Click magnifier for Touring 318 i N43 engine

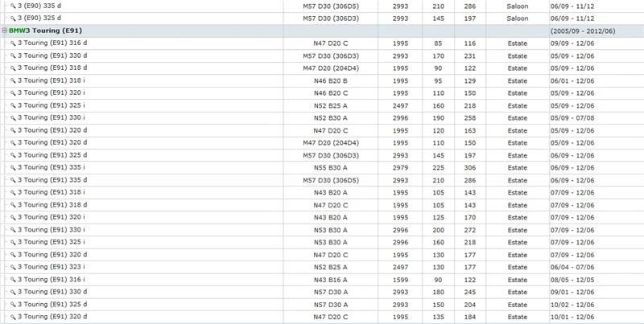point(13,192)
